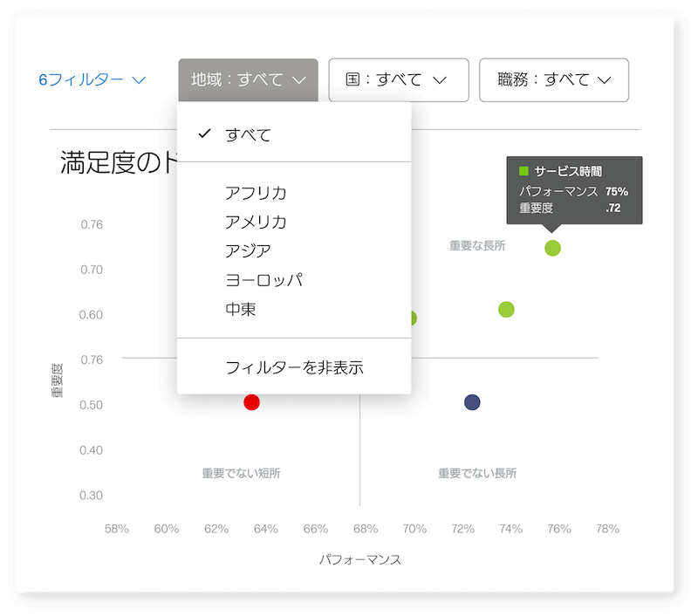Choose 中東 from the region list
The image size is (698, 616).
point(241,309)
